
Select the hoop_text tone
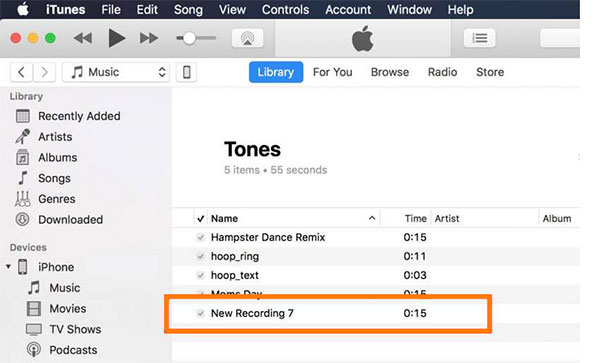click(235, 275)
